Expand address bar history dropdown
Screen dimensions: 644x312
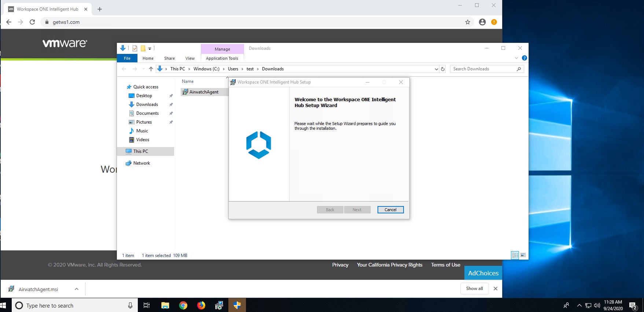pos(436,69)
